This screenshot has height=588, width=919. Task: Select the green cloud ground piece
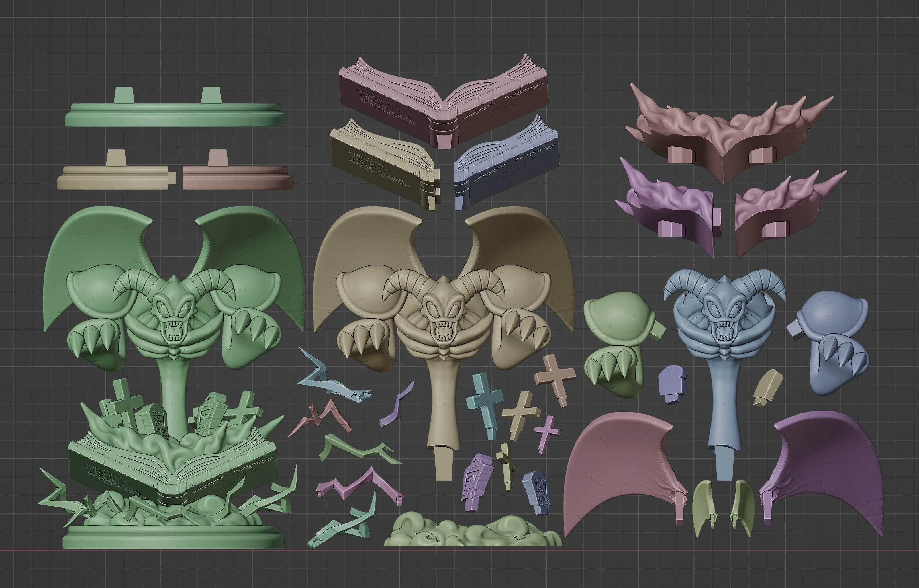coord(473,529)
